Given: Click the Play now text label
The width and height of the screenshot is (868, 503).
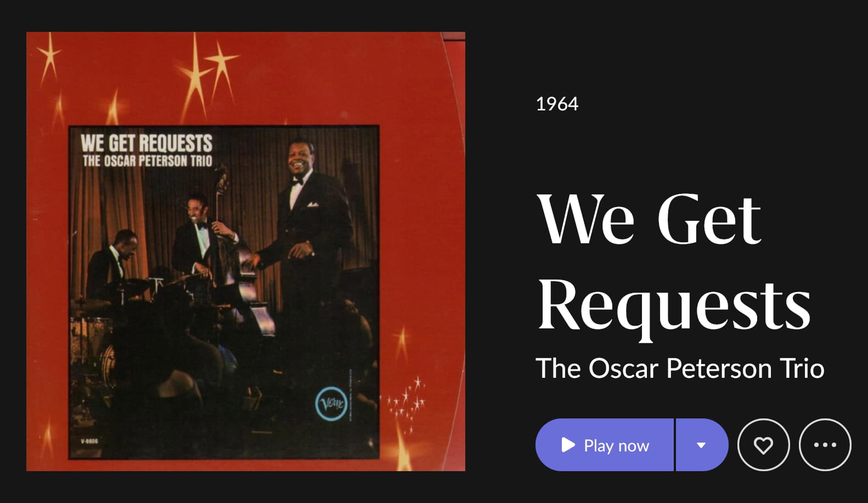Looking at the screenshot, I should (616, 445).
